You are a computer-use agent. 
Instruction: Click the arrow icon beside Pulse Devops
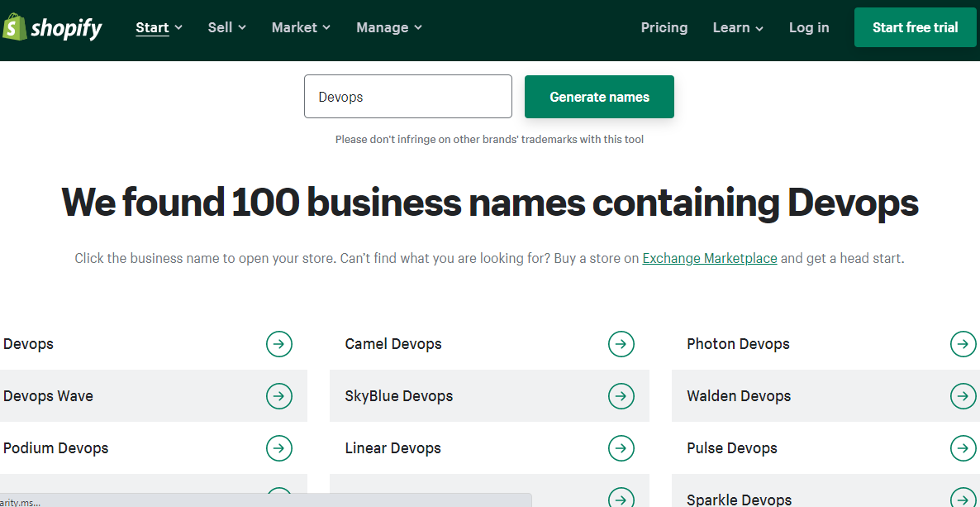click(963, 447)
